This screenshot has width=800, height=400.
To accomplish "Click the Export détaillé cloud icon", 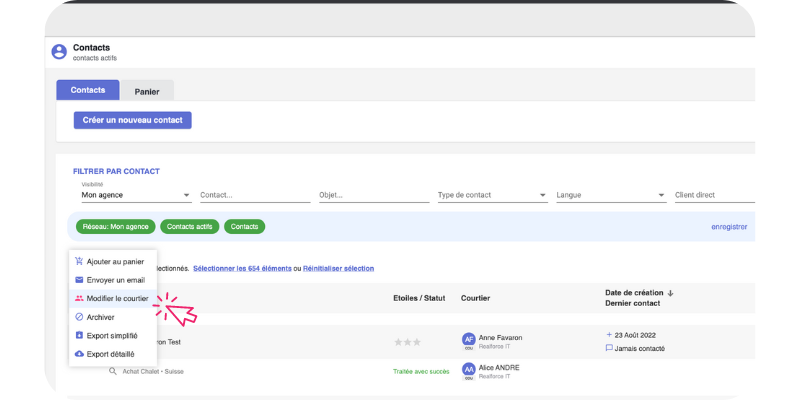I will (x=79, y=354).
